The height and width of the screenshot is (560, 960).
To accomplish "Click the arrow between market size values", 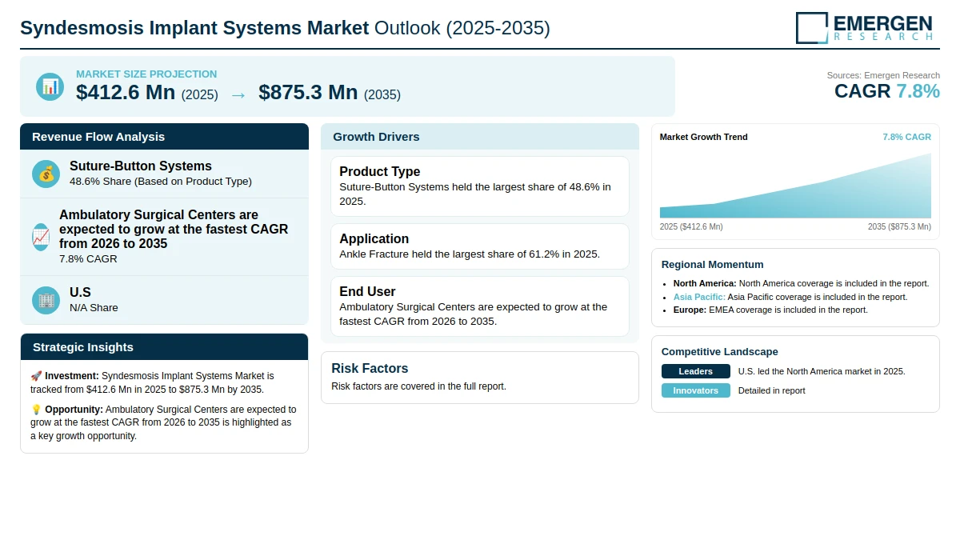I will pyautogui.click(x=238, y=94).
